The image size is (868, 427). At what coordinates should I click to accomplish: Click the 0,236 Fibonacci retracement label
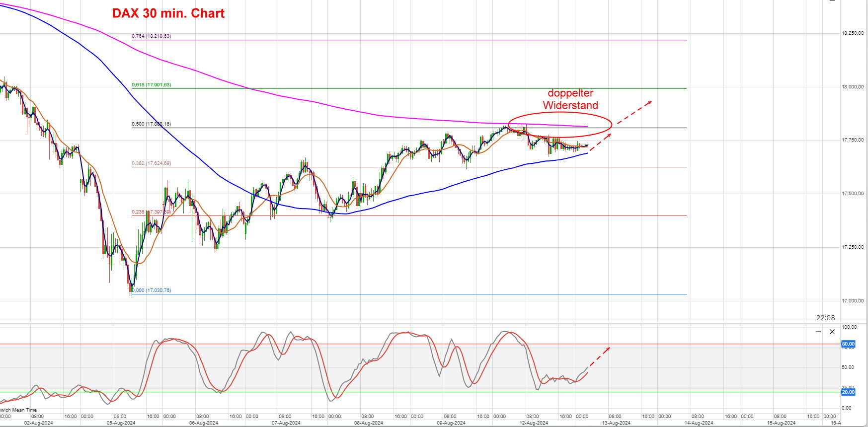tap(151, 212)
